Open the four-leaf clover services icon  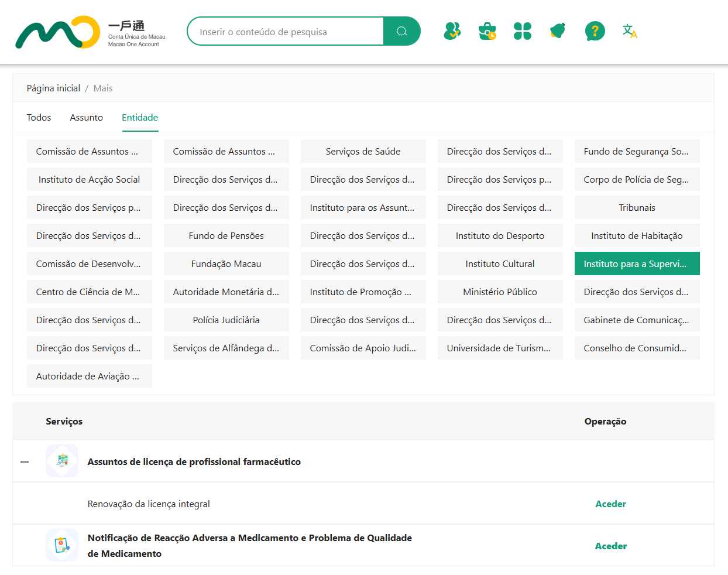point(522,31)
